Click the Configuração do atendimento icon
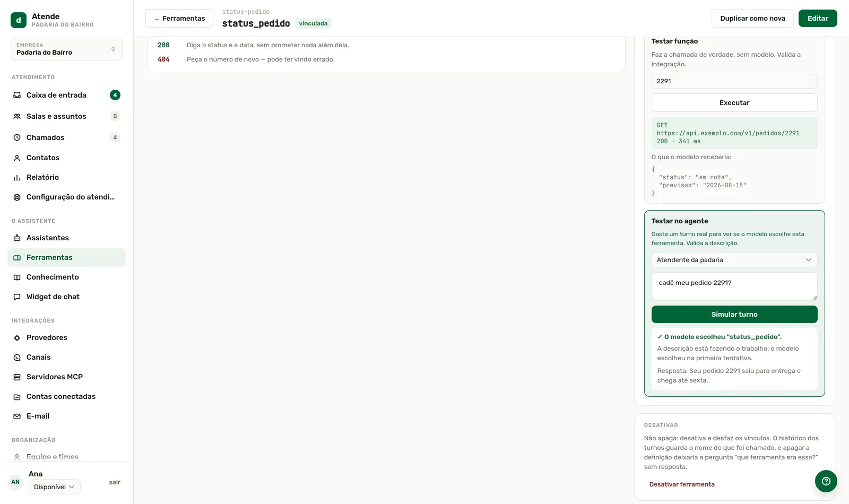Screen dimensions: 849x504 (x=17, y=197)
